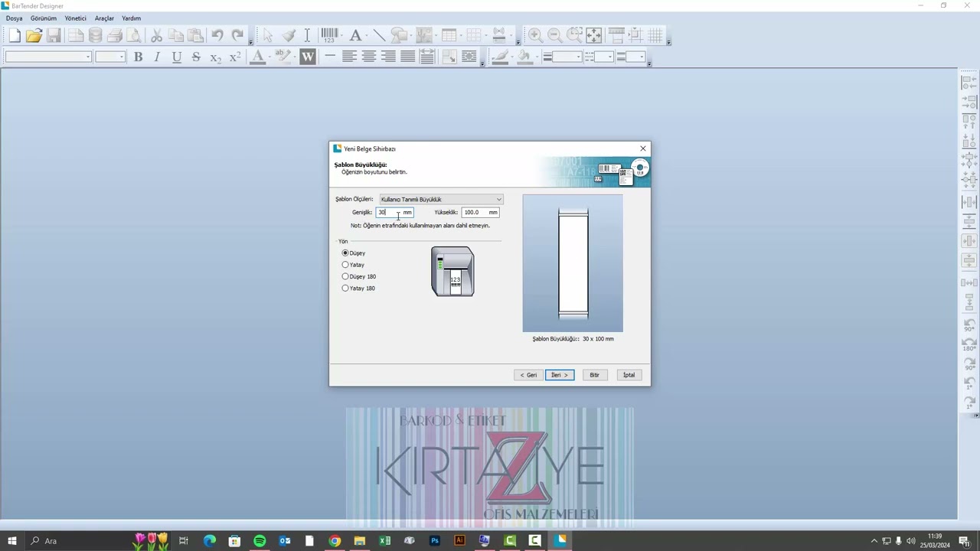Select the Barcode creation tool
This screenshot has height=551, width=980.
tap(330, 35)
